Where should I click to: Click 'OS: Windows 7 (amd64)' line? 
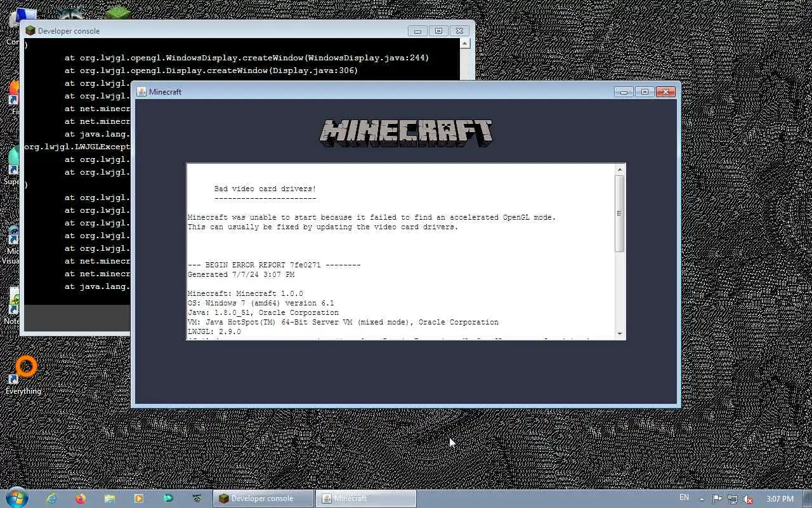click(x=261, y=303)
